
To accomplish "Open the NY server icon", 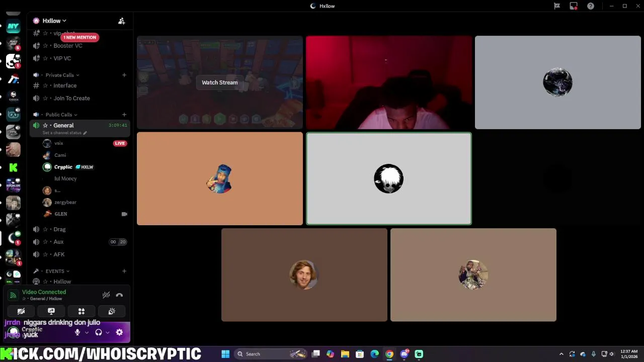I will (13, 26).
